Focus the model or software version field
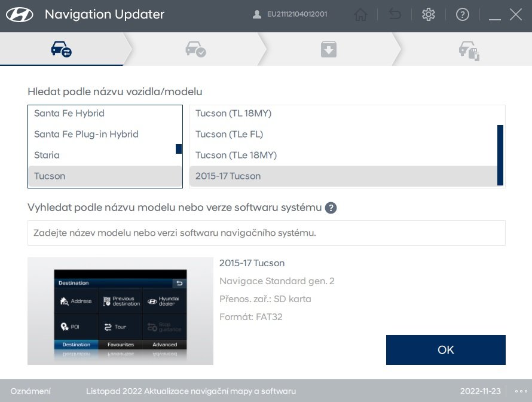532x402 pixels. point(267,233)
